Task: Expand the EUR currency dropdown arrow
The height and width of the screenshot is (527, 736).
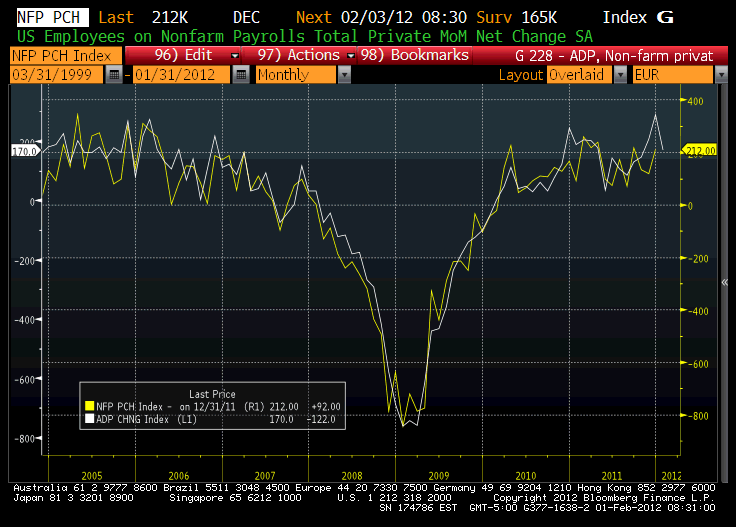Action: tap(721, 75)
